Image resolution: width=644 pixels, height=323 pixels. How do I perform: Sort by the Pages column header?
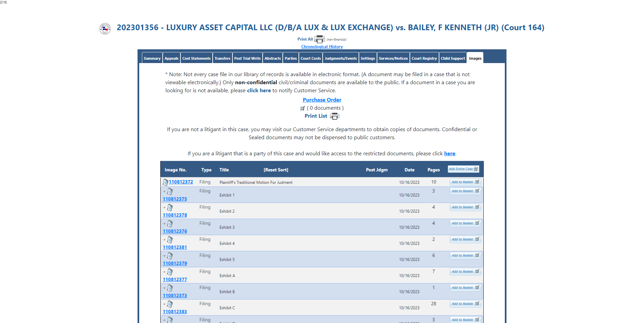(433, 170)
